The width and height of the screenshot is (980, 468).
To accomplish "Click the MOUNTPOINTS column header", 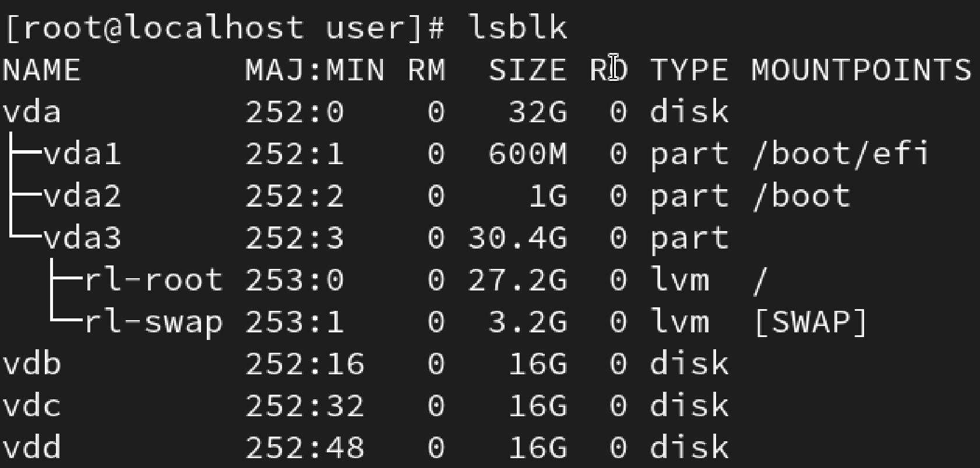I will (861, 70).
